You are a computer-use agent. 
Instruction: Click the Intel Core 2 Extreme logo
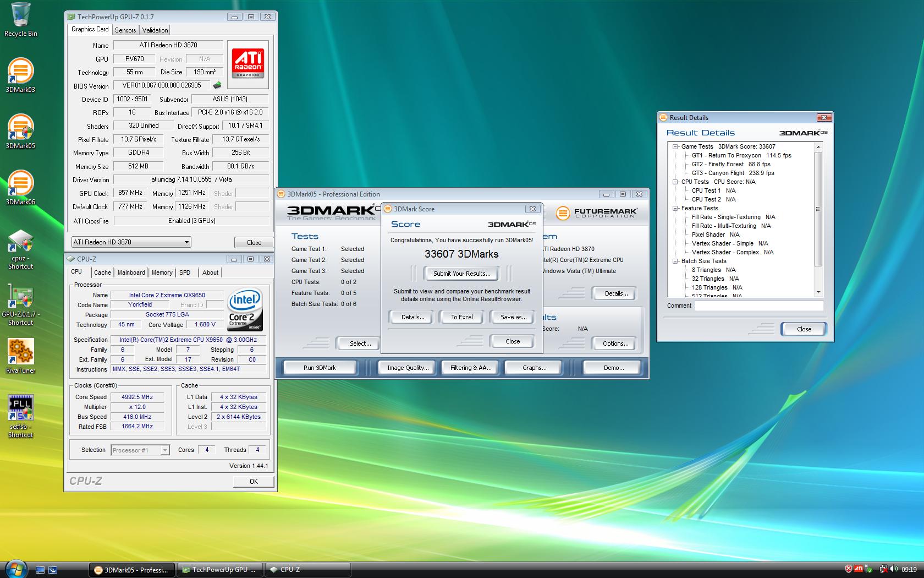click(245, 310)
